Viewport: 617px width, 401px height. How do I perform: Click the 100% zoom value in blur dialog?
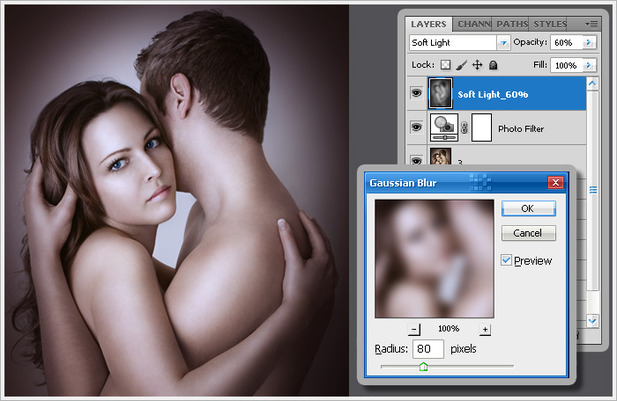[449, 329]
